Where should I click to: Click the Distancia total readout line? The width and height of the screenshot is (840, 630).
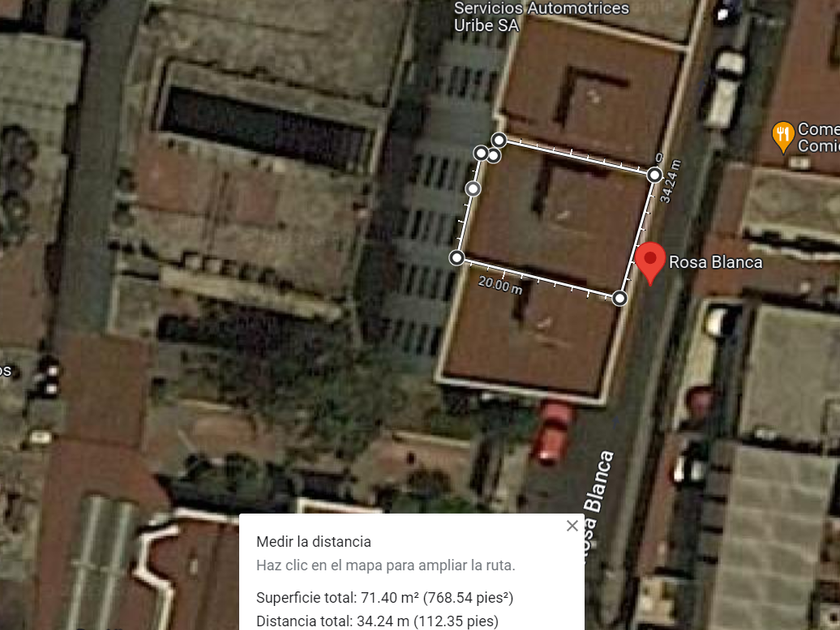click(x=377, y=621)
